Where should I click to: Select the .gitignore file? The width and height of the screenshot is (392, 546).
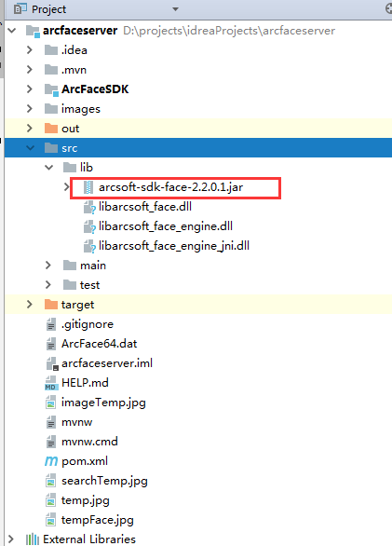pyautogui.click(x=88, y=324)
